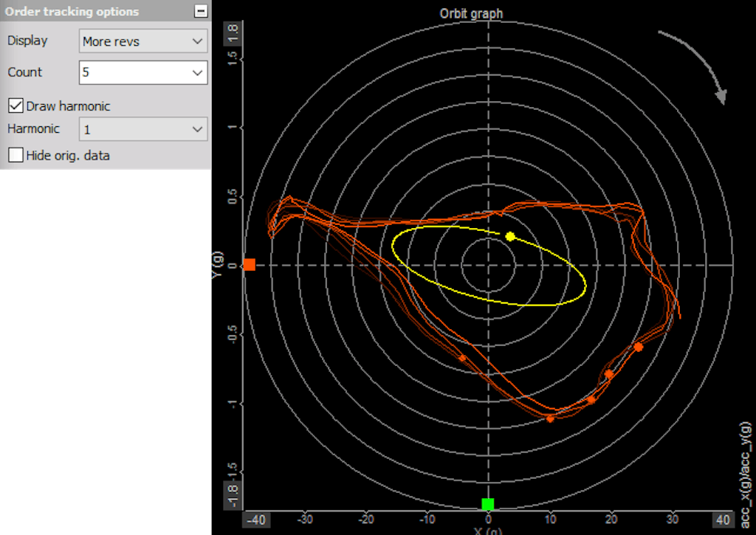Click the Count label
The width and height of the screenshot is (756, 535).
click(x=24, y=72)
